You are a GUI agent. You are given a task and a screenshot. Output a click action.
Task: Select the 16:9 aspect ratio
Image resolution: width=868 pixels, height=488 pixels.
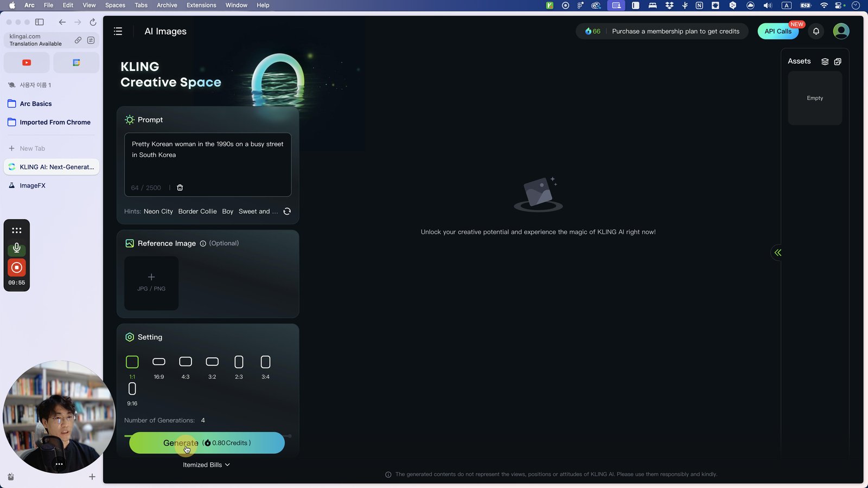pyautogui.click(x=159, y=367)
